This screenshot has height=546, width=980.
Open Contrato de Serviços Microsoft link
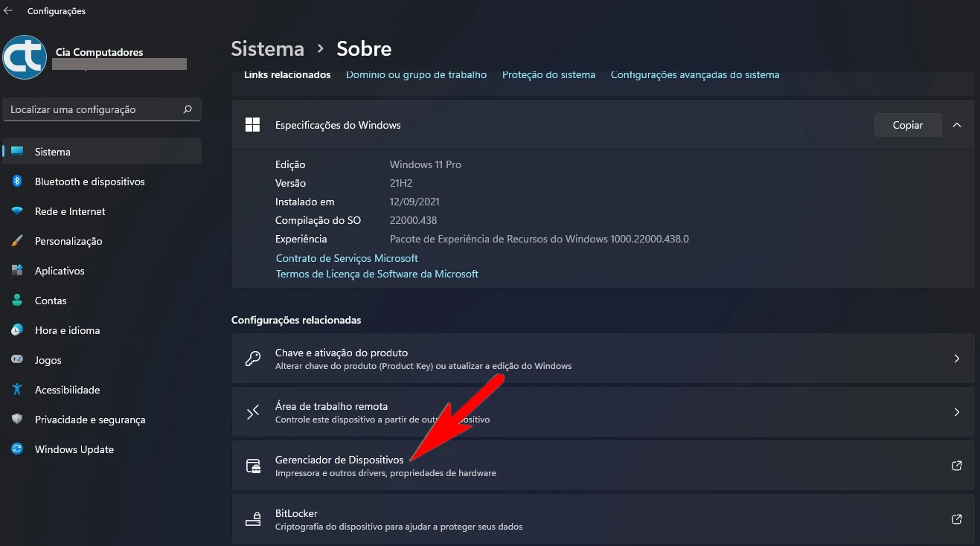pos(347,258)
